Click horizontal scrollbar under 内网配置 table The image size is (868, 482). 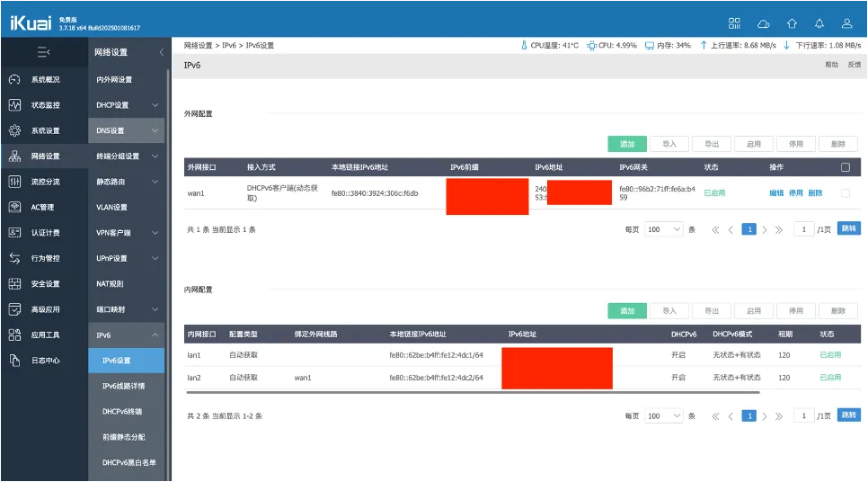click(474, 392)
